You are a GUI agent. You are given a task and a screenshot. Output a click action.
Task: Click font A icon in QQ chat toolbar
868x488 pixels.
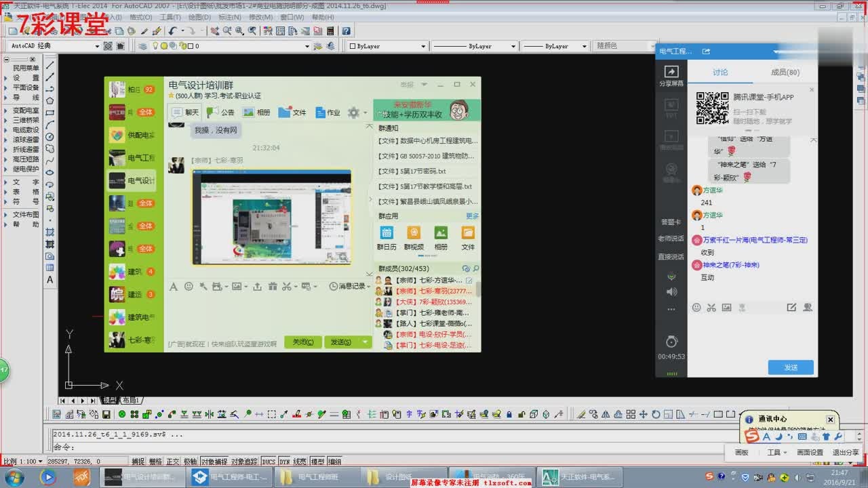[x=174, y=287]
